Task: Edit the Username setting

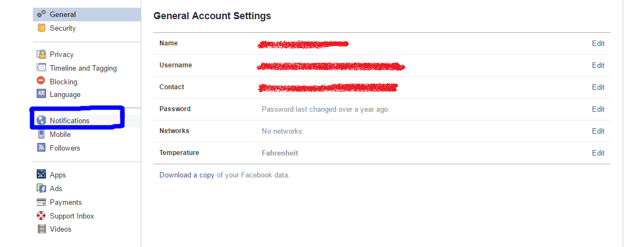Action: tap(598, 65)
